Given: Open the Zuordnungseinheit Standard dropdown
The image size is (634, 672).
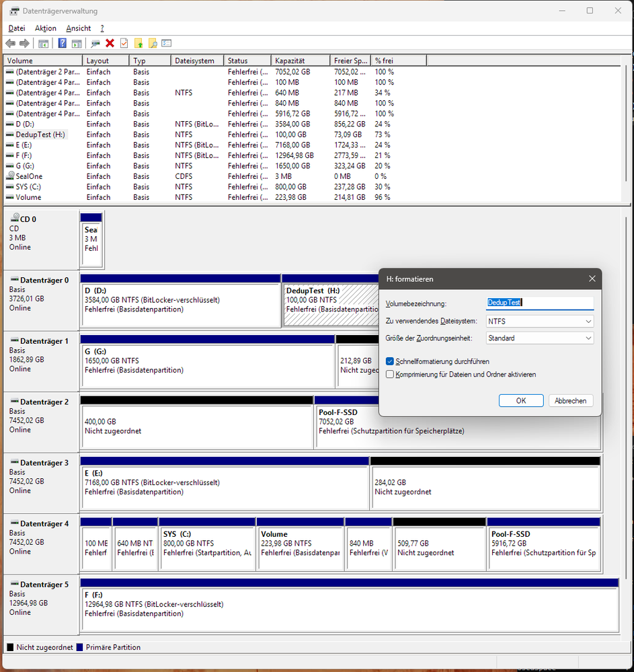Looking at the screenshot, I should point(540,338).
